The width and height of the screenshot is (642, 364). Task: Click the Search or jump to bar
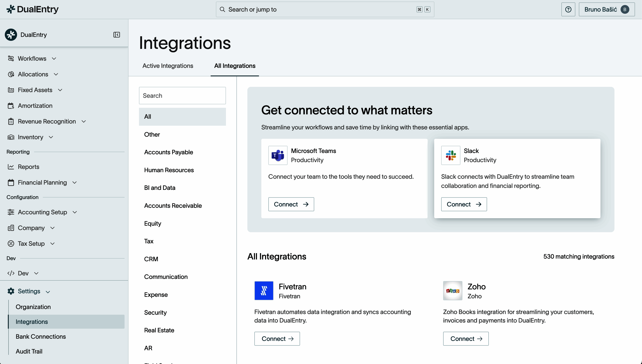coord(325,10)
